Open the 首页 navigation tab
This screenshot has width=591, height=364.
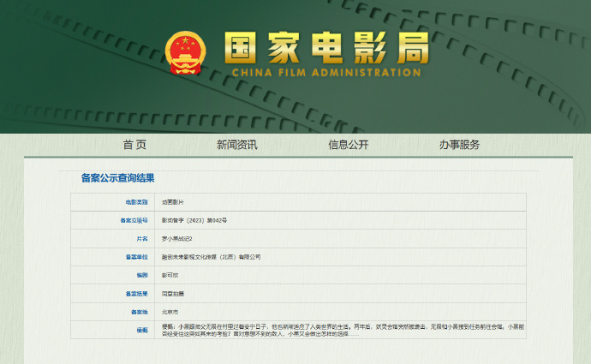click(134, 145)
